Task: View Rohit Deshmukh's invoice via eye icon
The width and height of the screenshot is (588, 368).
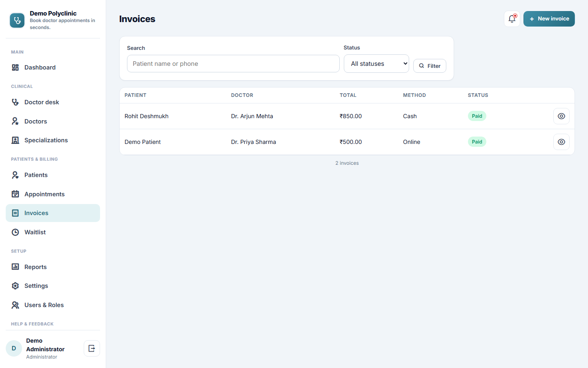Action: (561, 116)
